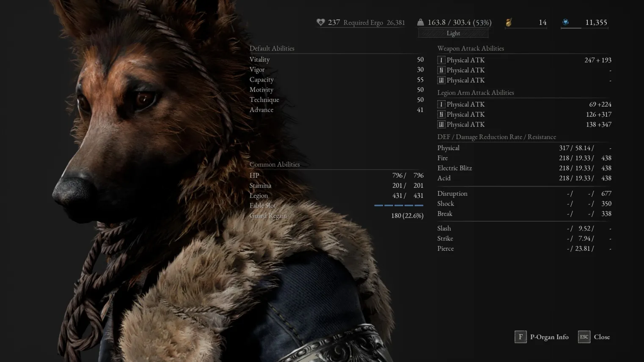Select the Stamina label
The width and height of the screenshot is (644, 362).
[x=260, y=186]
